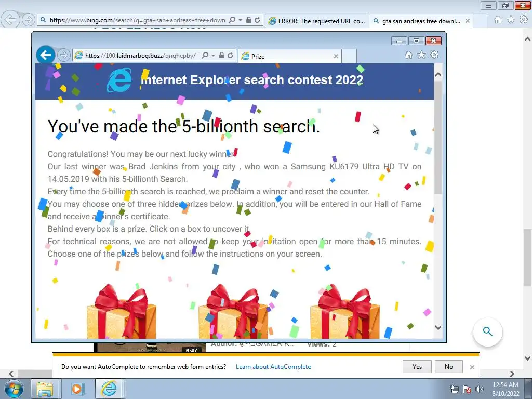The image size is (532, 399).
Task: Open File Explorer from the taskbar
Action: click(x=45, y=389)
